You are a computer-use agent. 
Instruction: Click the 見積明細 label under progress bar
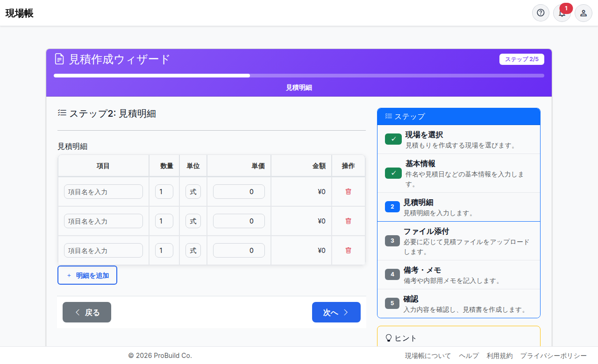[x=299, y=87]
